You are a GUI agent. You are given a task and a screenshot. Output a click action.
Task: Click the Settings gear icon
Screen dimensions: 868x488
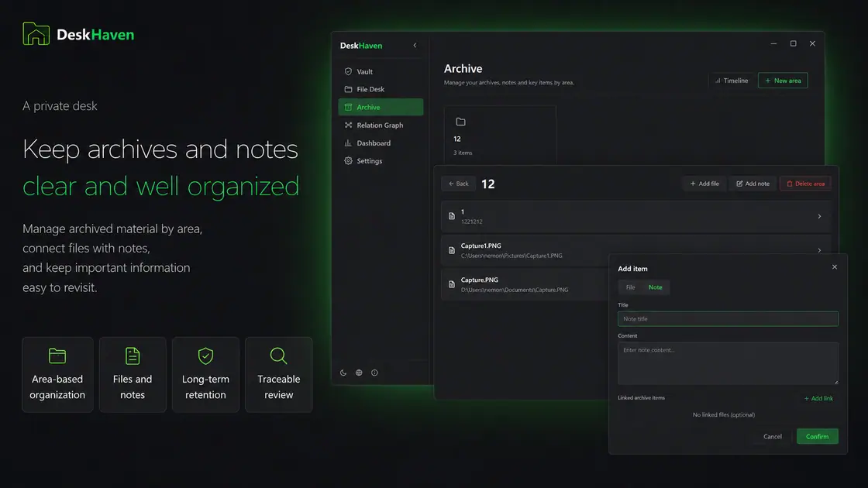point(348,160)
